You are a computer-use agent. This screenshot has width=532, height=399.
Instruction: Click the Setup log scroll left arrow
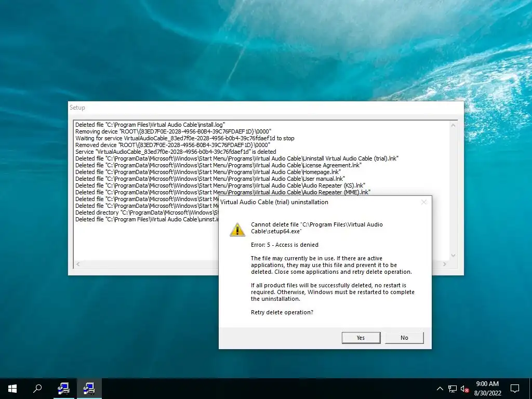point(78,264)
